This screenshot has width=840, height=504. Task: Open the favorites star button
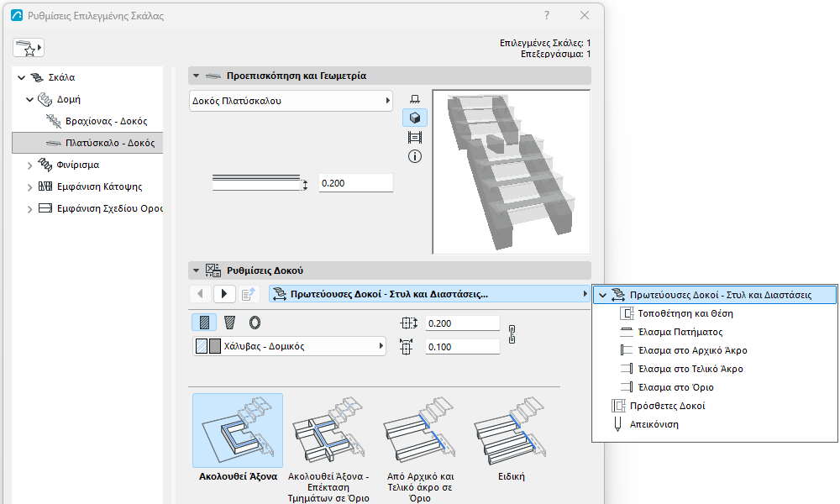coord(29,48)
